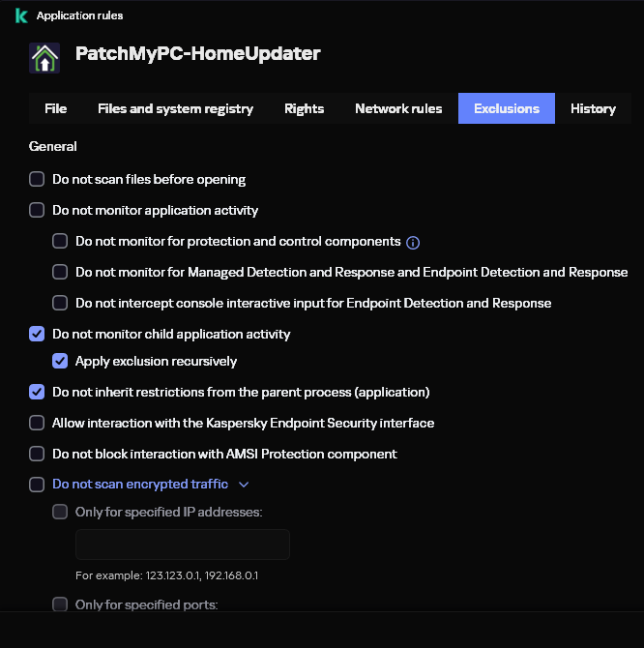Screen dimensions: 644x648
Task: Go to the Network rules tab
Action: click(x=398, y=108)
